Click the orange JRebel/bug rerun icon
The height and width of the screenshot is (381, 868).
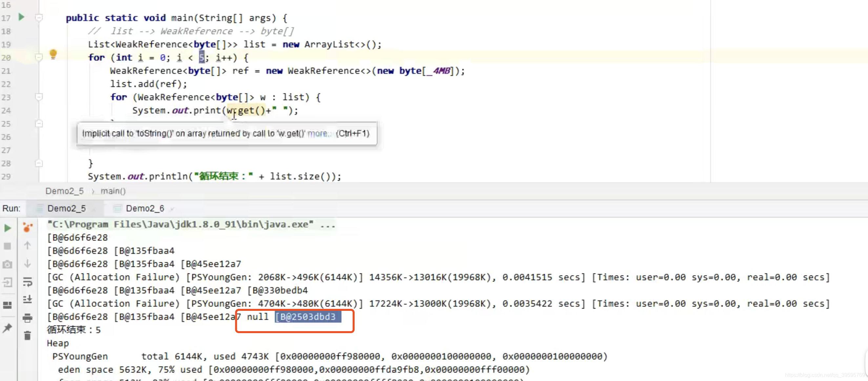[x=28, y=228]
